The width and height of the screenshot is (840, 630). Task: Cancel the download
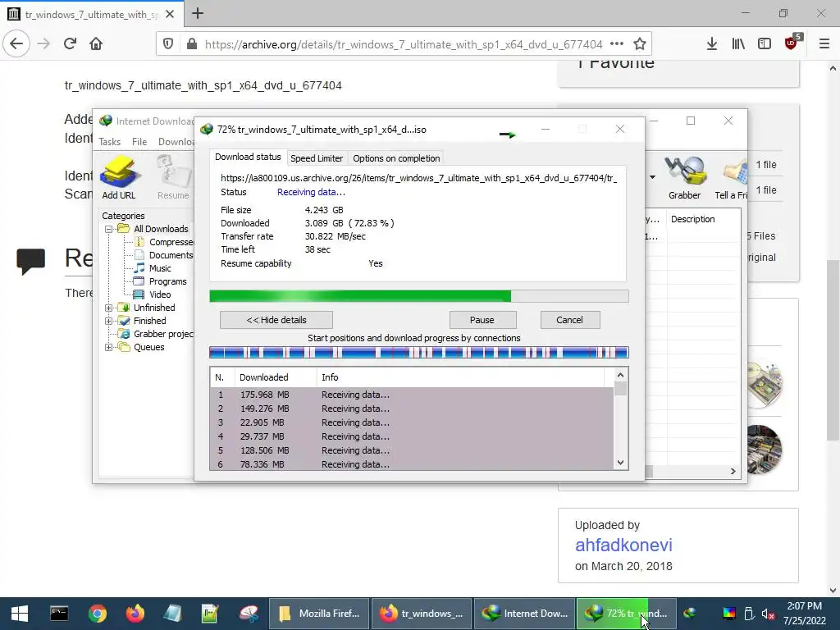(569, 320)
